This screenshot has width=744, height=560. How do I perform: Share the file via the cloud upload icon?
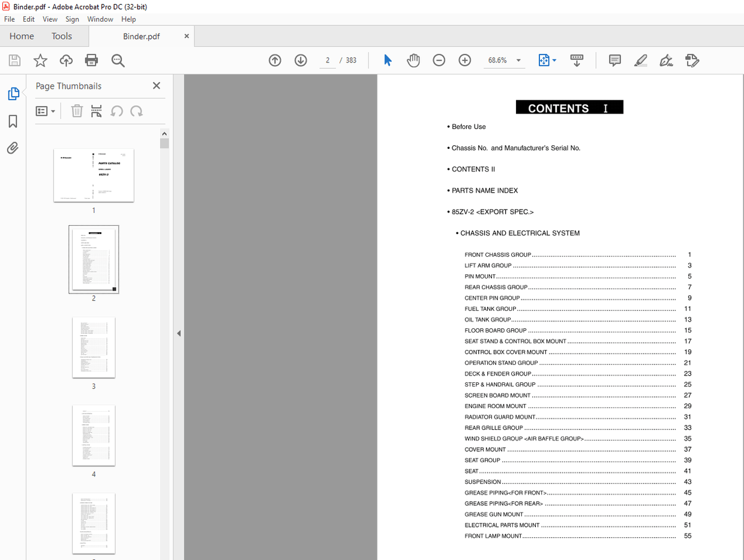click(66, 60)
